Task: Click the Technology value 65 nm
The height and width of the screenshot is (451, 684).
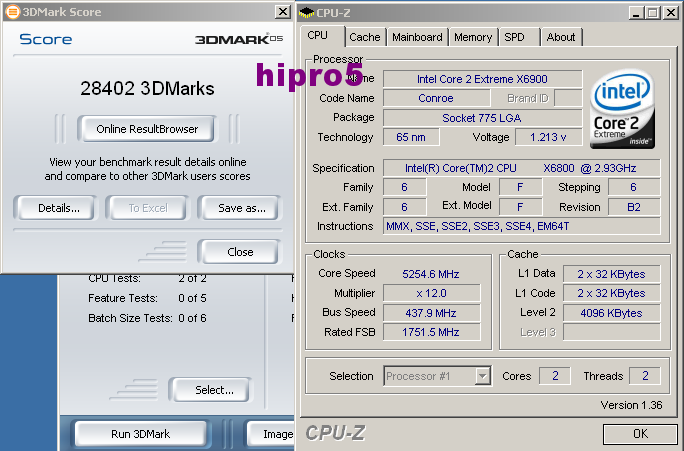Action: (411, 137)
